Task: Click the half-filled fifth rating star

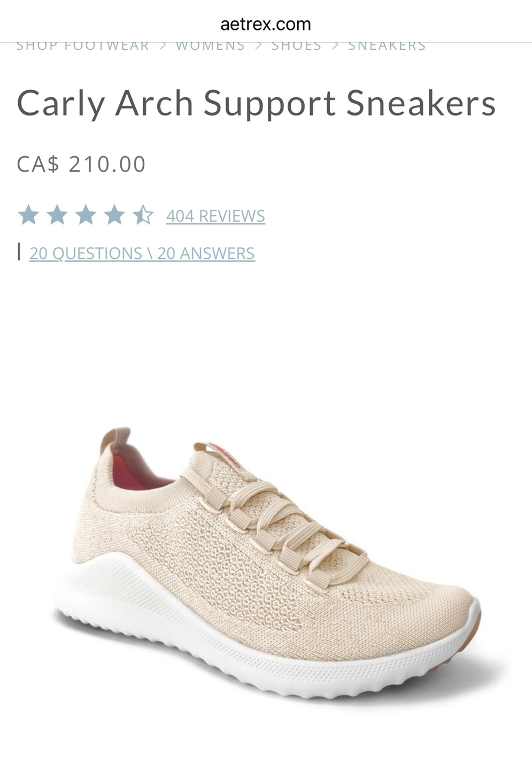Action: click(x=143, y=215)
